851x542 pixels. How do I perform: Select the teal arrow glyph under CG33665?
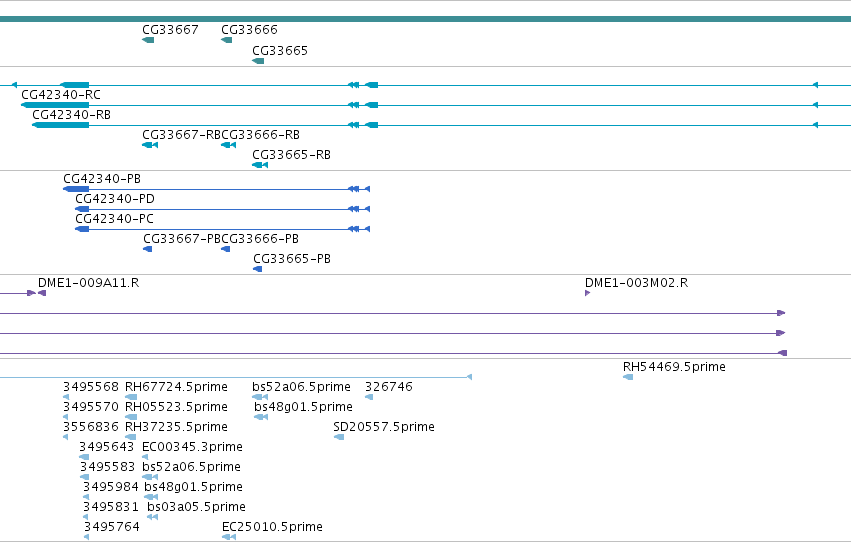258,61
